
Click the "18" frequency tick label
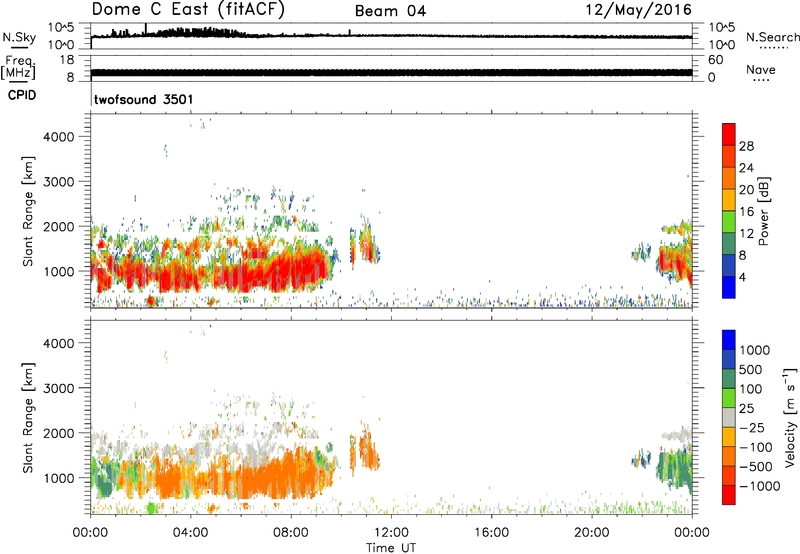(x=66, y=60)
